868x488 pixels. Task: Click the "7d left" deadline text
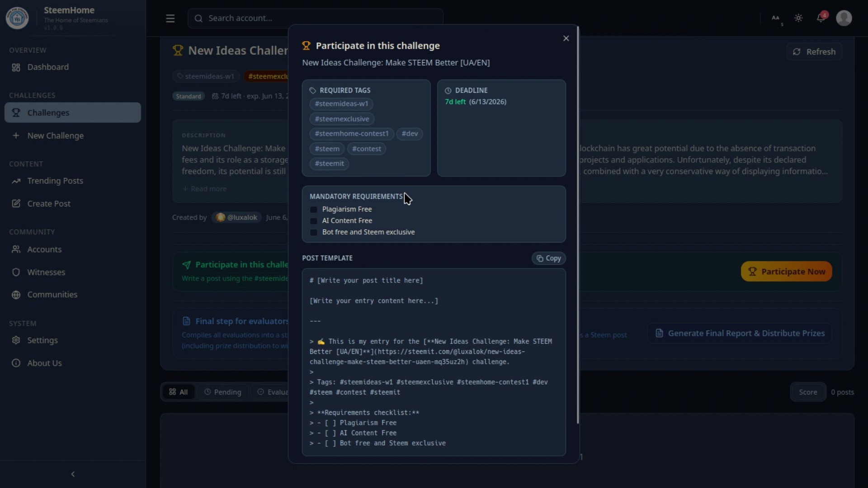click(x=455, y=102)
